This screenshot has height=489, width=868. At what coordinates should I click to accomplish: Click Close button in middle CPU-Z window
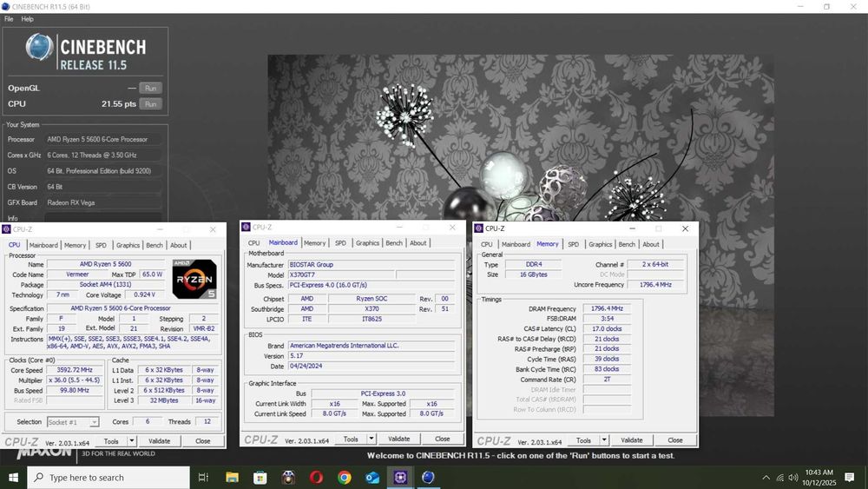coord(443,439)
